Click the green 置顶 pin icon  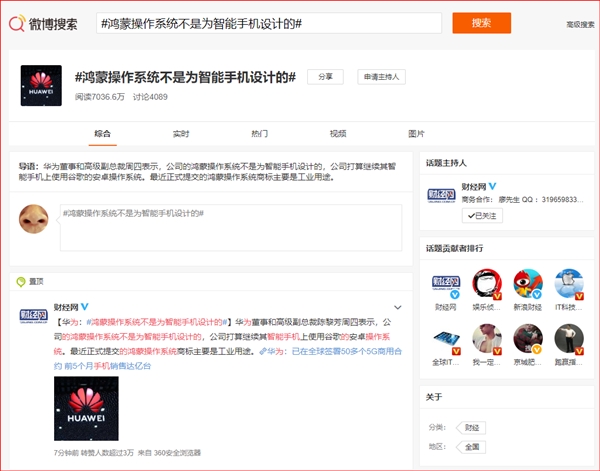(21, 282)
